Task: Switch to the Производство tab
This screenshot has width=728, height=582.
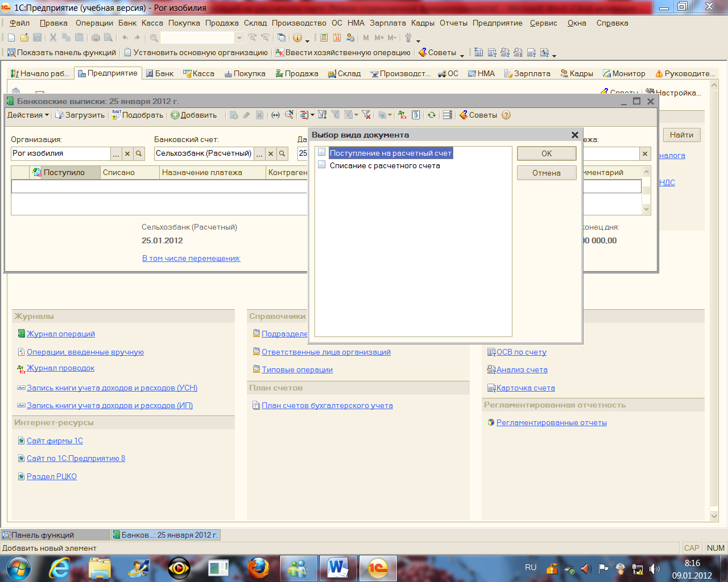Action: [400, 73]
